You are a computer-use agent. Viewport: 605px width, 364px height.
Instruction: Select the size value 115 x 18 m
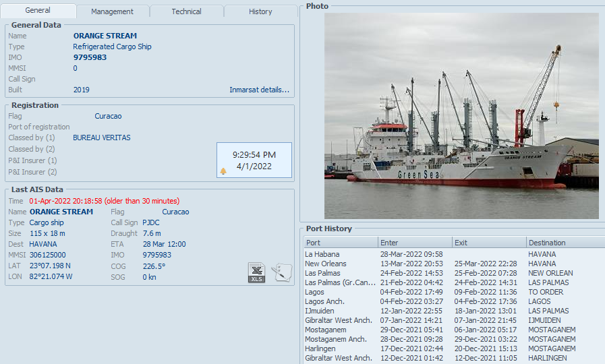pyautogui.click(x=47, y=233)
